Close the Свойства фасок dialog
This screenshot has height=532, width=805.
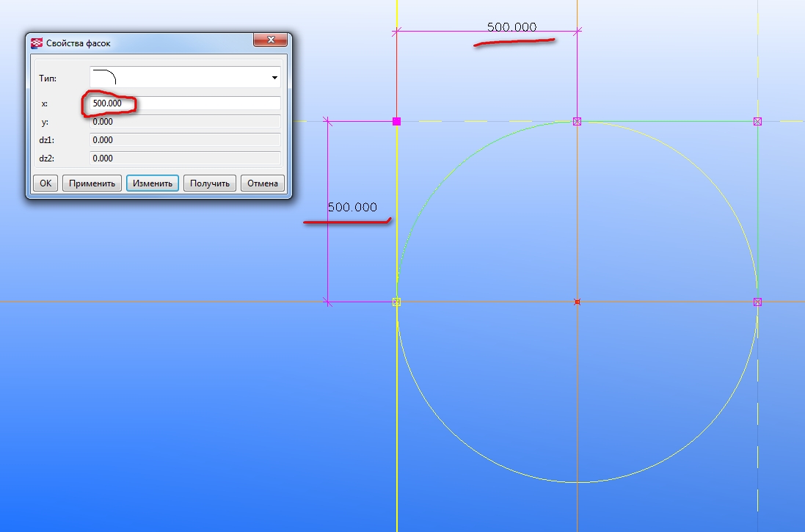(x=271, y=40)
